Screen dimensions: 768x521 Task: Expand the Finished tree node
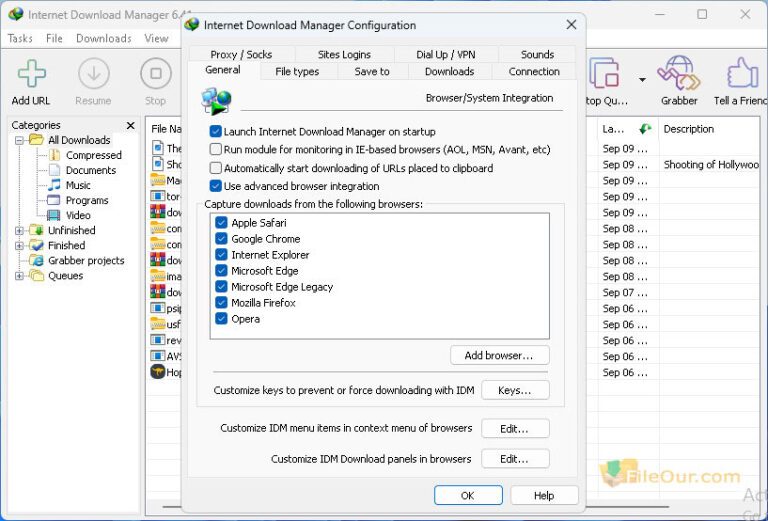pyautogui.click(x=19, y=246)
